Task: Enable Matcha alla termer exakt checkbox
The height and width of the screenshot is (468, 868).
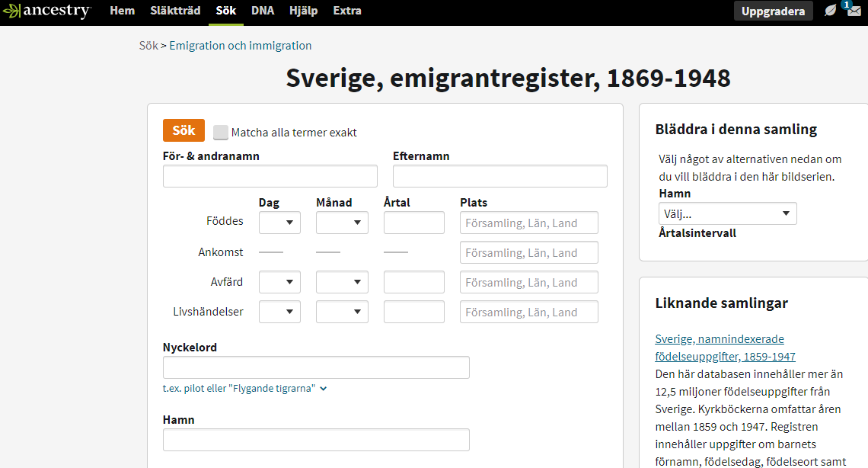Action: (x=221, y=133)
